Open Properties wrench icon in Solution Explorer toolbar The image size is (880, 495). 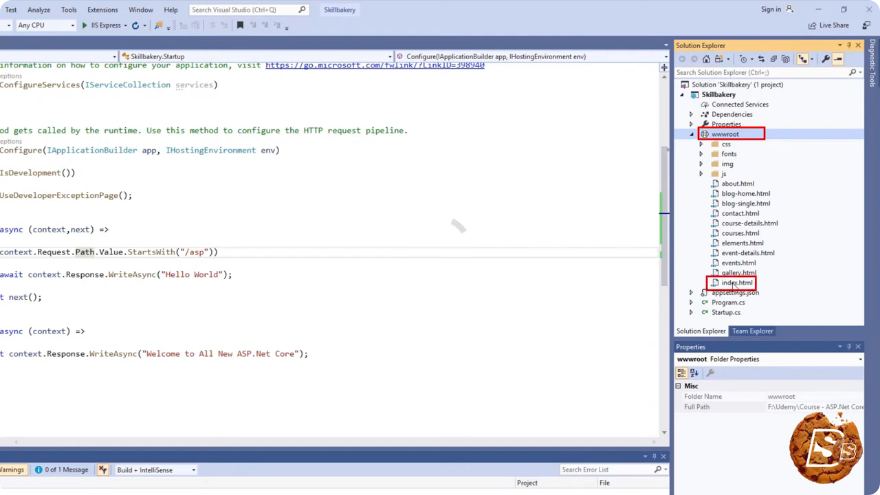pyautogui.click(x=826, y=59)
